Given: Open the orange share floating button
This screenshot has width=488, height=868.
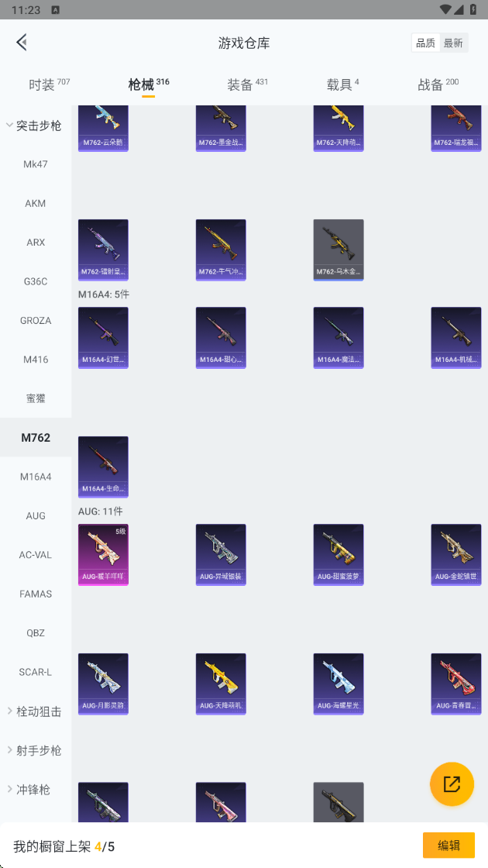Looking at the screenshot, I should [x=452, y=784].
